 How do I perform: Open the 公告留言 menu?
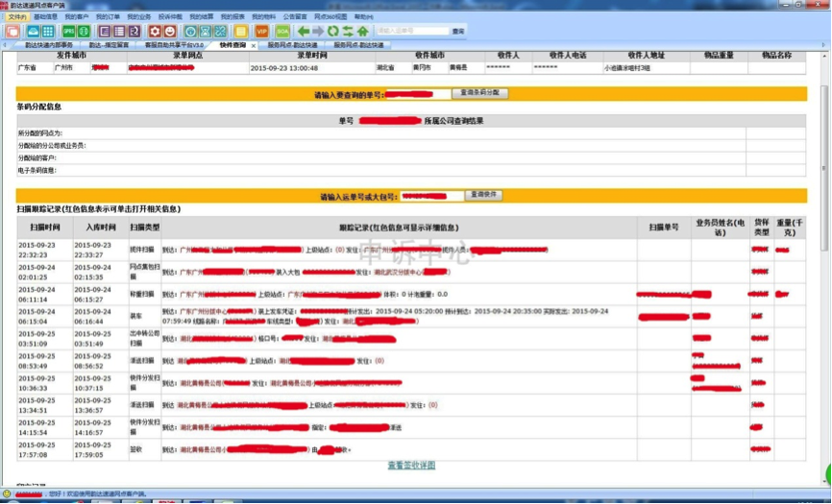pos(295,17)
